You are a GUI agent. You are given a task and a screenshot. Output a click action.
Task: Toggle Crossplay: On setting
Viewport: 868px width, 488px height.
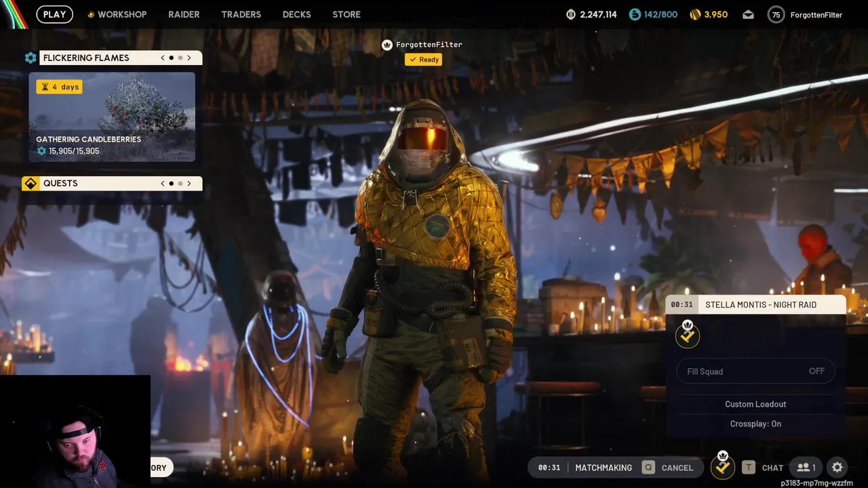[755, 424]
